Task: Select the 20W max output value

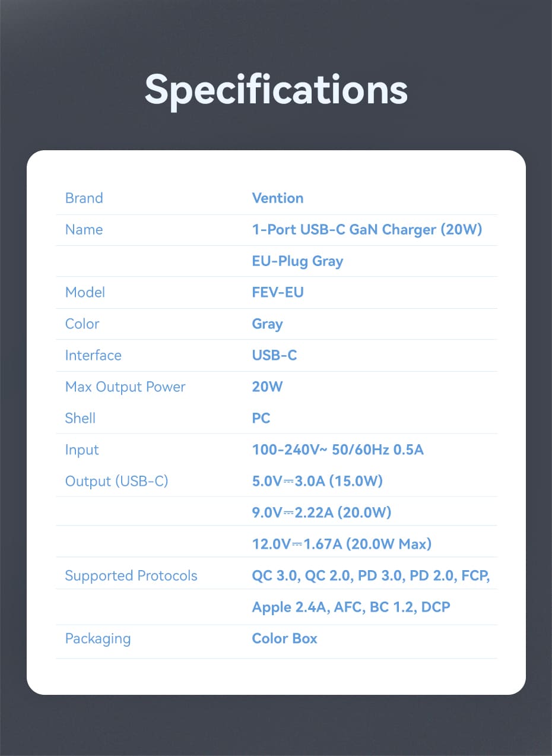Action: (x=267, y=387)
